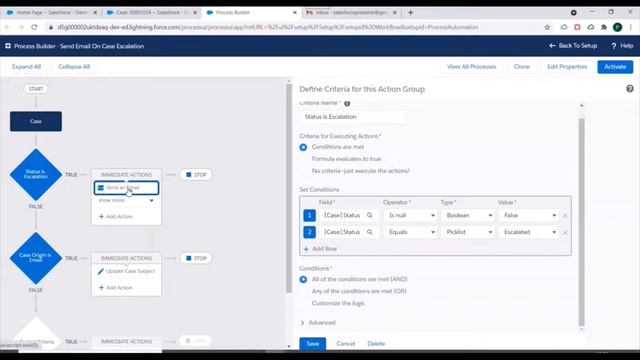This screenshot has width=640, height=360.
Task: Select Conditions are met radio
Action: 303,147
